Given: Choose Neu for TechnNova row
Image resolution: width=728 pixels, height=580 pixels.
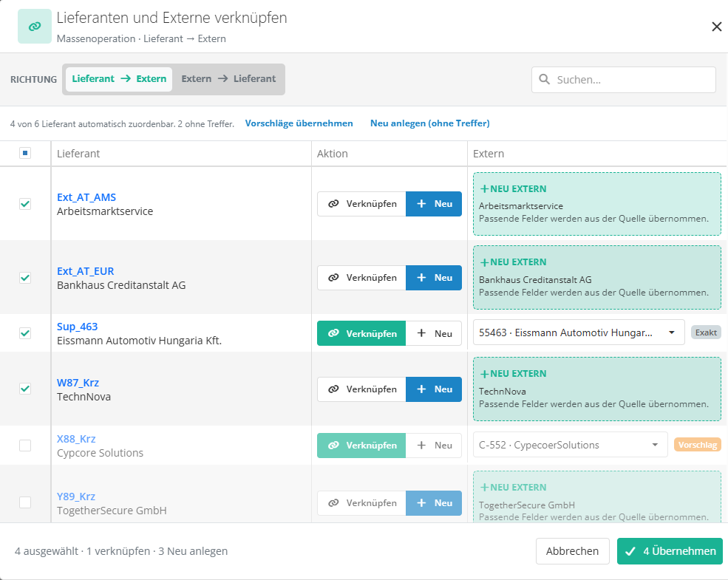Looking at the screenshot, I should pyautogui.click(x=434, y=389).
